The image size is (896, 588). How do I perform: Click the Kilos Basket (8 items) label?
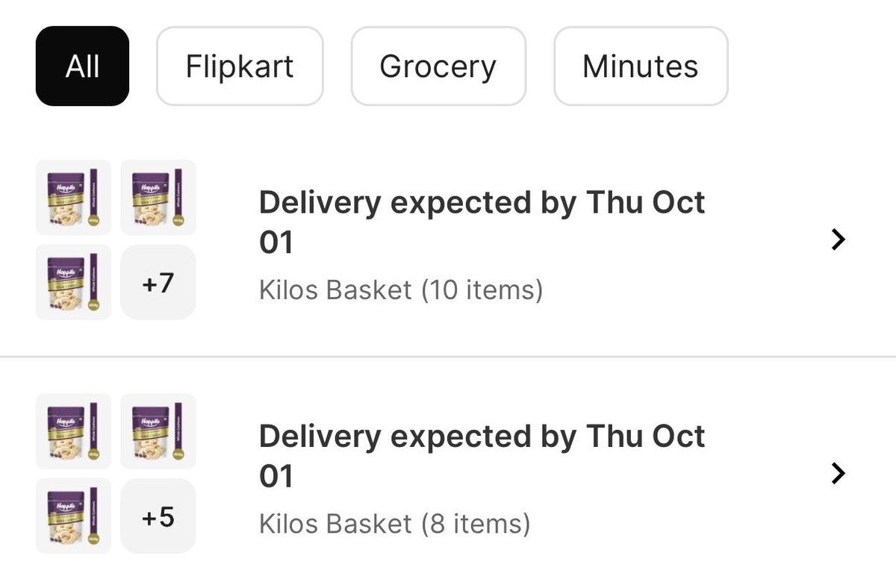point(394,523)
